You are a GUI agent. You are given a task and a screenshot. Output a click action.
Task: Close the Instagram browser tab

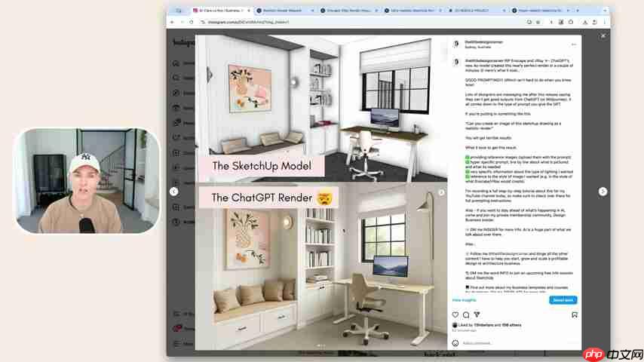point(249,11)
